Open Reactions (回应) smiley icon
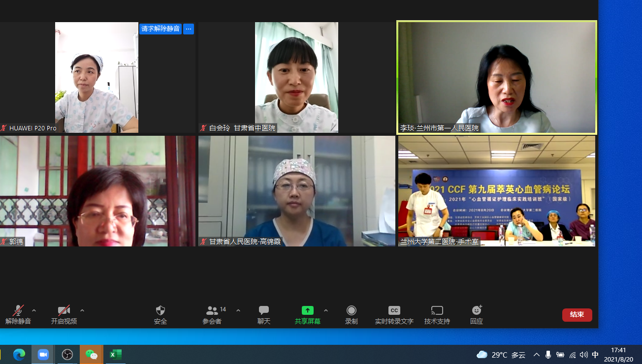Viewport: 642px width, 364px height. pos(477,311)
